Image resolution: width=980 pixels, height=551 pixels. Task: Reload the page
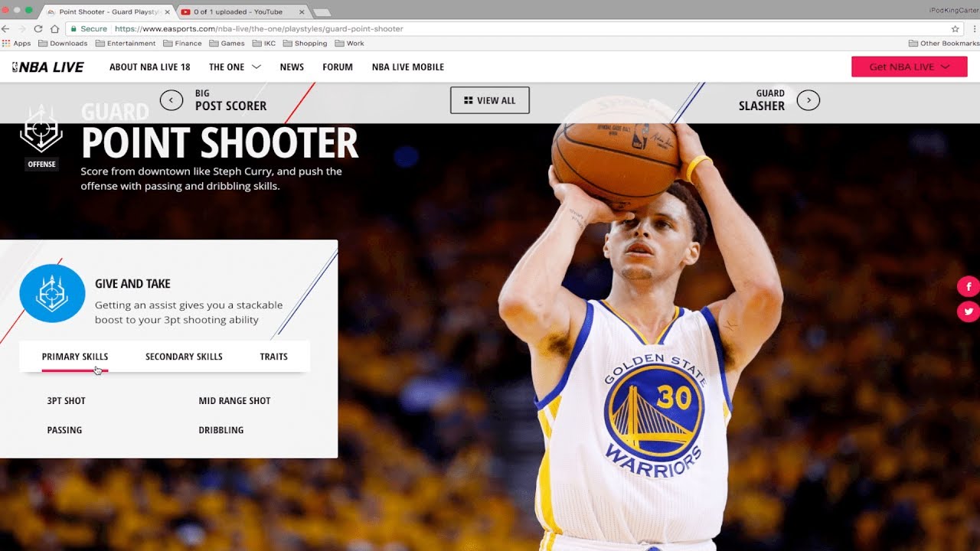coord(38,28)
